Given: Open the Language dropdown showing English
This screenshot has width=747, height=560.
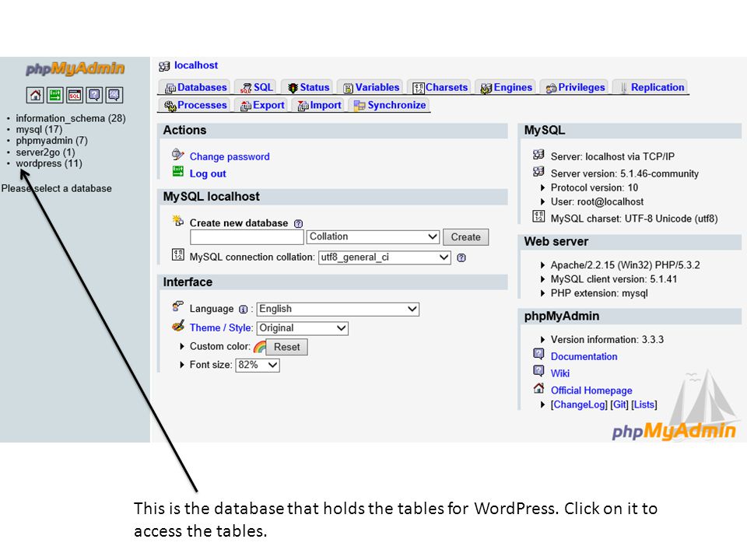Looking at the screenshot, I should tap(338, 309).
